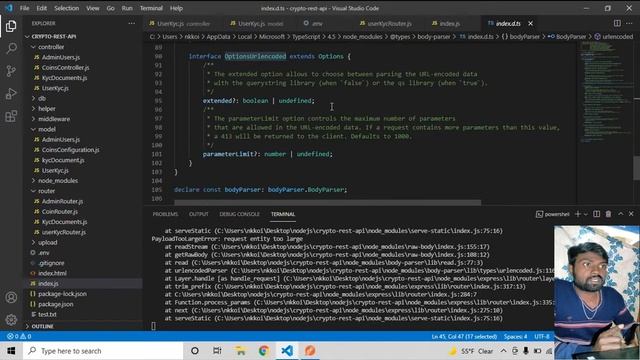Open the View menu

(x=93, y=8)
